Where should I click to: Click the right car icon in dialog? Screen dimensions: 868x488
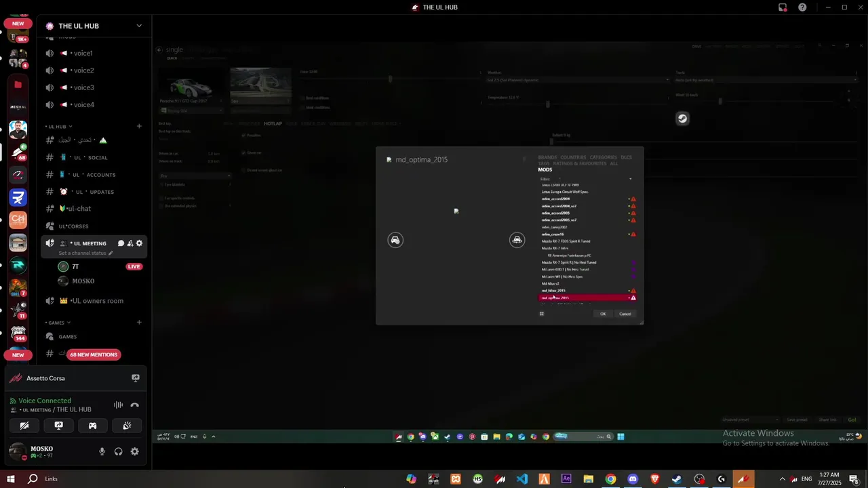(517, 240)
